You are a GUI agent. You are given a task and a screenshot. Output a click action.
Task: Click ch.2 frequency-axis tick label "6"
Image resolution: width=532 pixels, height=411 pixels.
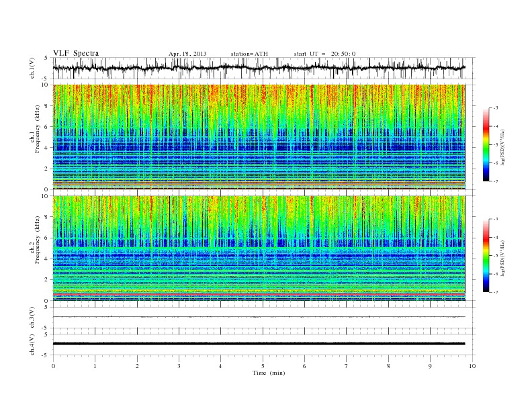tap(46, 238)
